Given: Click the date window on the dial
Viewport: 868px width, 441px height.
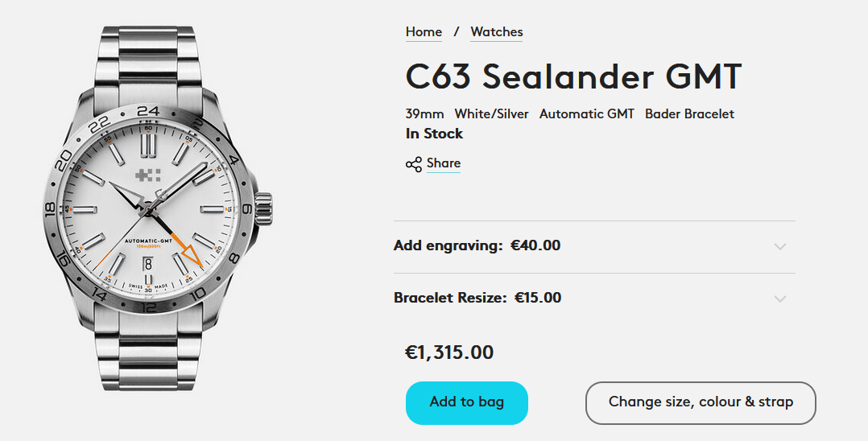Looking at the screenshot, I should point(148,263).
